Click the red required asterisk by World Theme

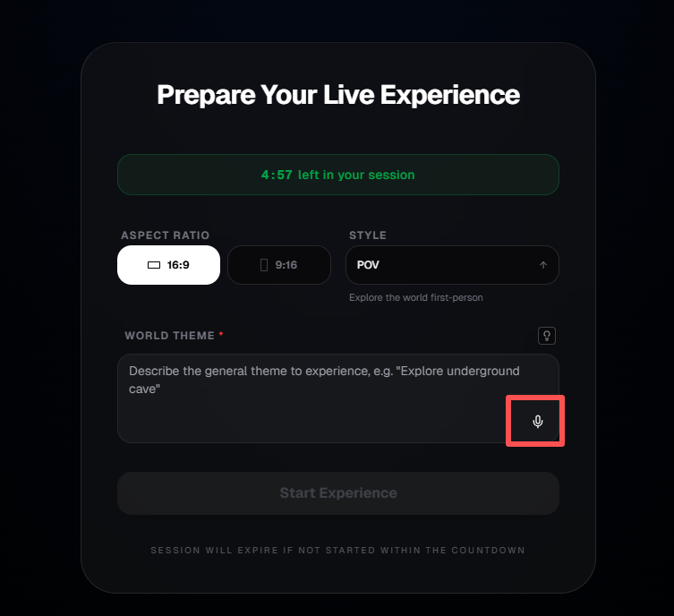point(221,334)
